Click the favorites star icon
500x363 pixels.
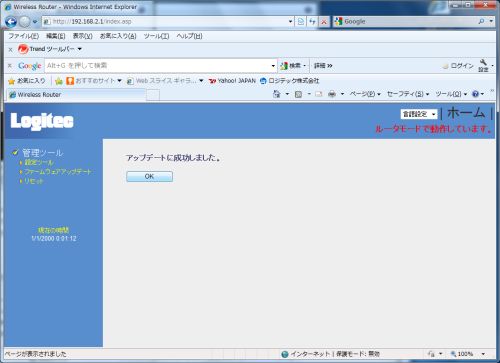(x=12, y=81)
